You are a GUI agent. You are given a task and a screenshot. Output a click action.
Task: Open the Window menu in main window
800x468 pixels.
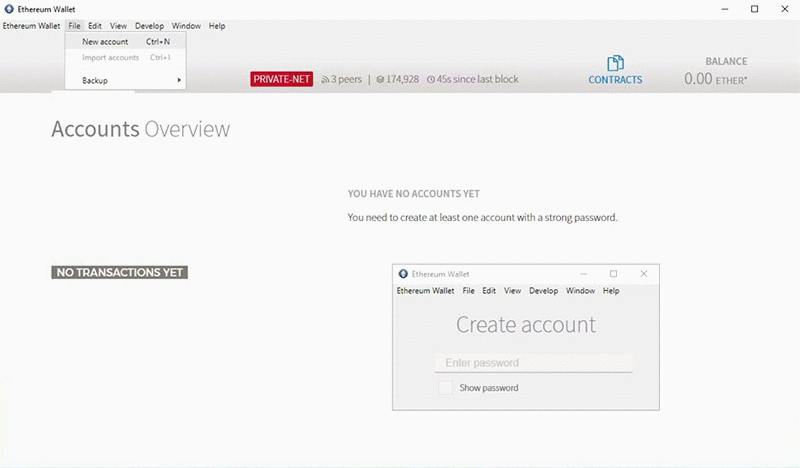[186, 26]
